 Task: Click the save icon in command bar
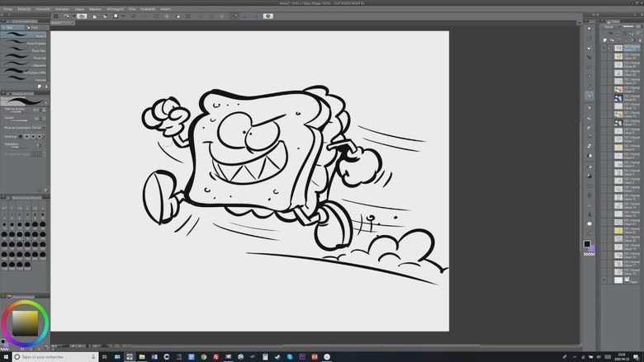[115, 16]
